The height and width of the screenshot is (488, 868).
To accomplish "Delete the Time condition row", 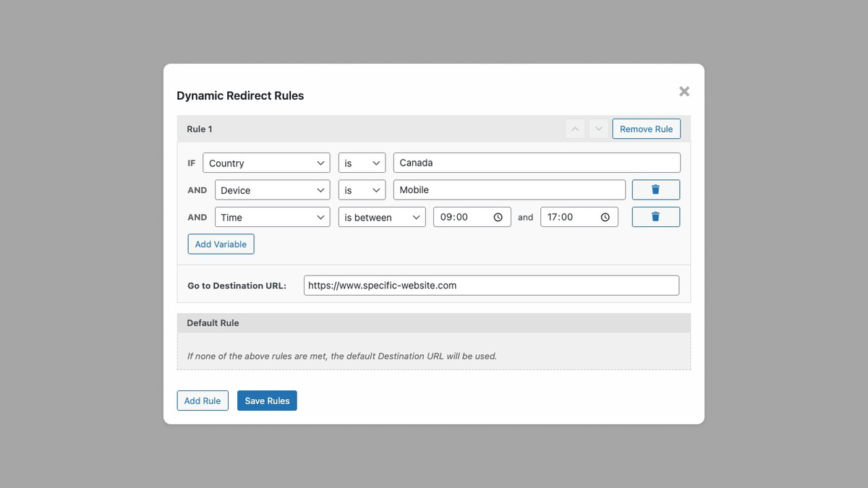I will pyautogui.click(x=655, y=216).
